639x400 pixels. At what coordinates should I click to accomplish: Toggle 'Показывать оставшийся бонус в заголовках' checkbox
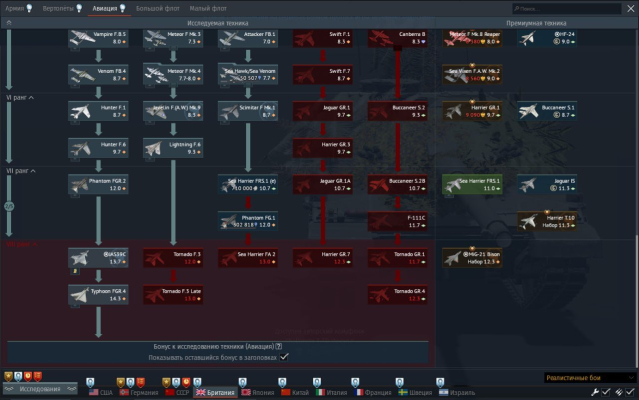coord(285,356)
